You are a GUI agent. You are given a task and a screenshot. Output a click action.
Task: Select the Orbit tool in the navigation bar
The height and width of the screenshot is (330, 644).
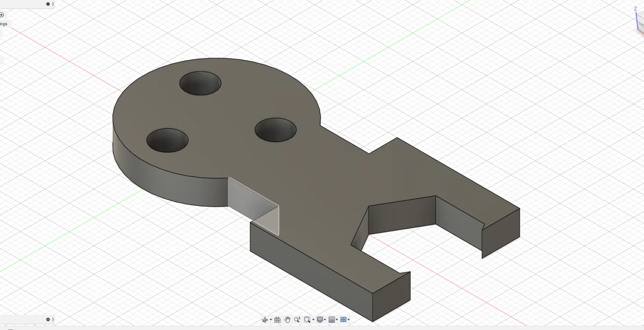click(x=265, y=319)
